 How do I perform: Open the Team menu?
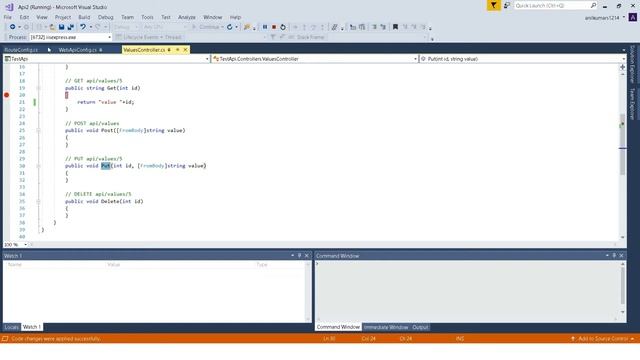127,17
